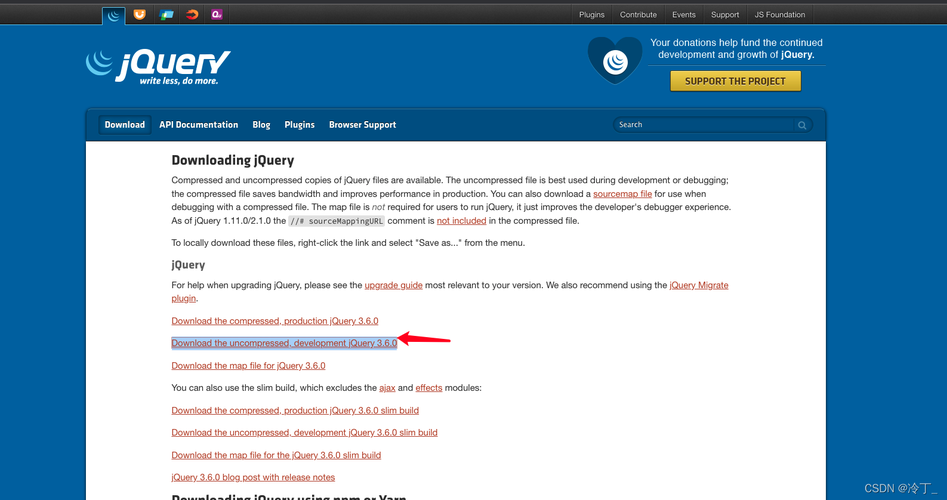947x500 pixels.
Task: Open the JS Foundation top bar link
Action: point(779,14)
